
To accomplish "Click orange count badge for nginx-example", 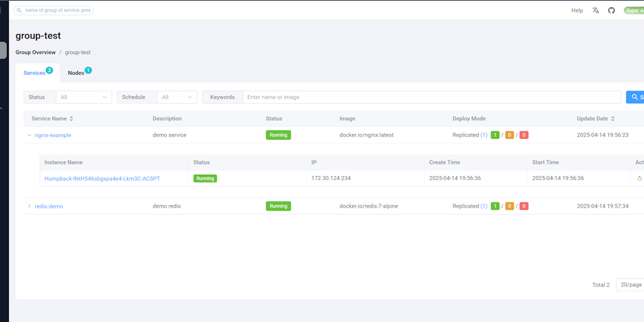I will [x=509, y=135].
